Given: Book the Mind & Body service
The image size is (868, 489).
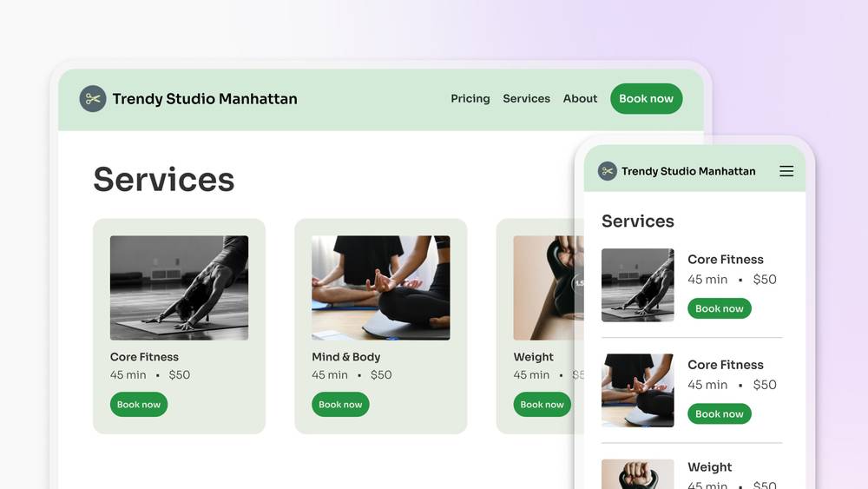Looking at the screenshot, I should [x=340, y=404].
